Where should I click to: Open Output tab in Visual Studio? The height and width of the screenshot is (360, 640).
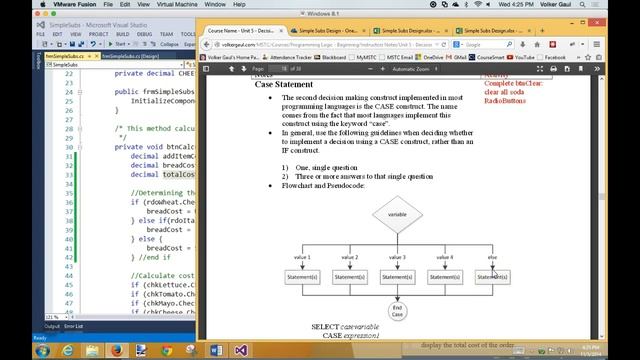(52, 326)
